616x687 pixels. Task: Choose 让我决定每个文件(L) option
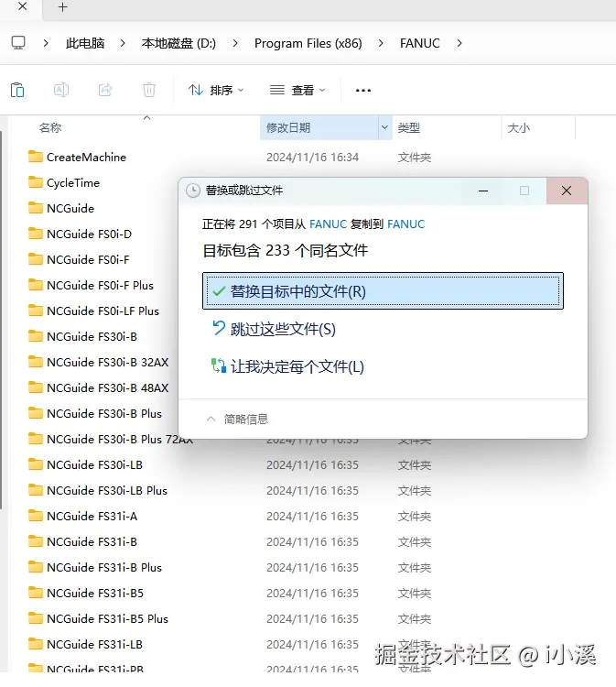[x=287, y=366]
